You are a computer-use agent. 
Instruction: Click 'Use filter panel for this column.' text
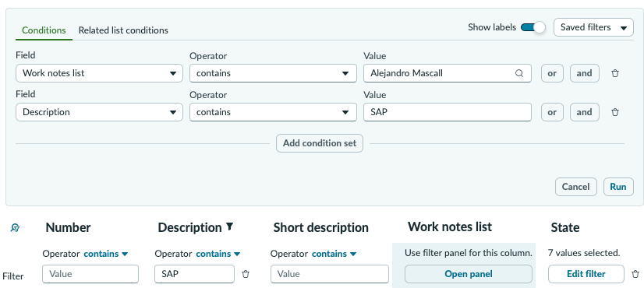coord(469,253)
